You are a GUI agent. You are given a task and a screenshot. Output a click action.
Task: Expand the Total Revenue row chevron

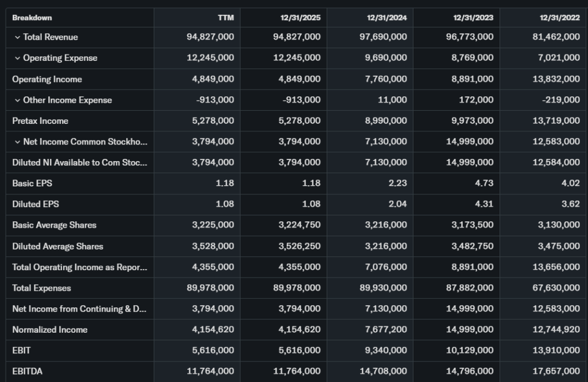[x=17, y=37]
